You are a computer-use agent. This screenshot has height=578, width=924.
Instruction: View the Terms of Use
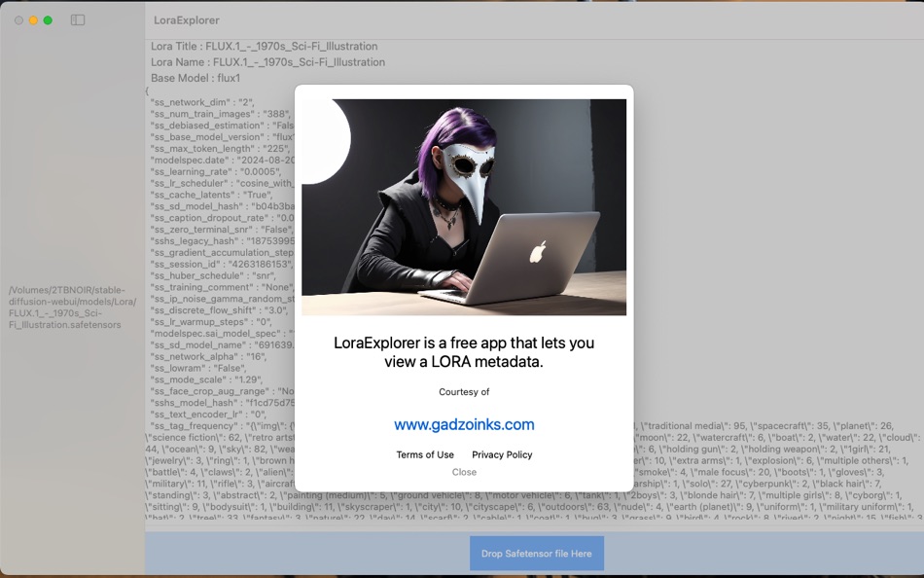pyautogui.click(x=425, y=454)
